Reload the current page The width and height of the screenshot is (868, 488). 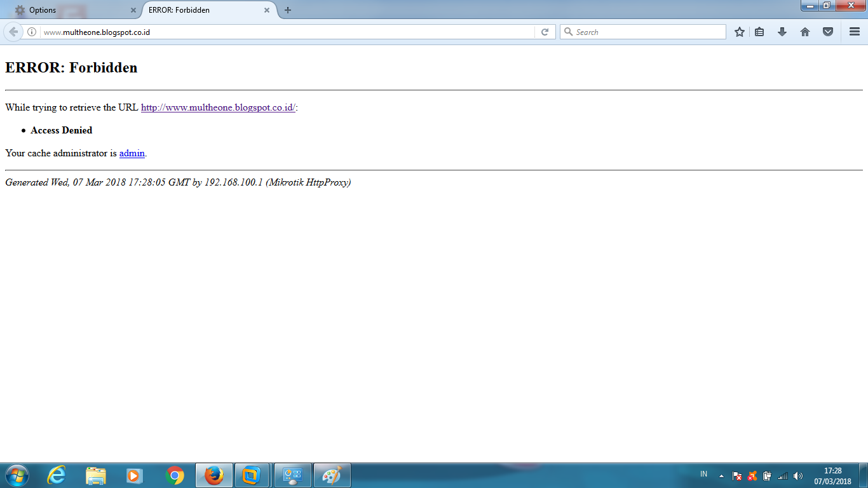[545, 32]
